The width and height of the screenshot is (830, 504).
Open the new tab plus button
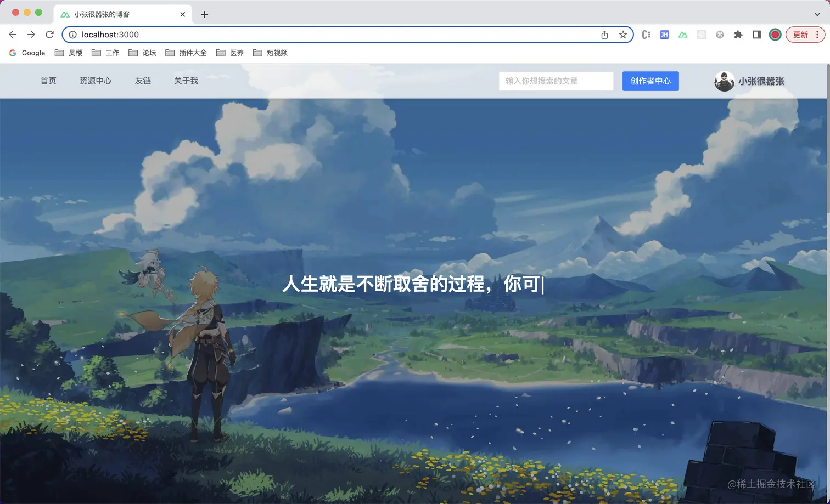[x=205, y=14]
